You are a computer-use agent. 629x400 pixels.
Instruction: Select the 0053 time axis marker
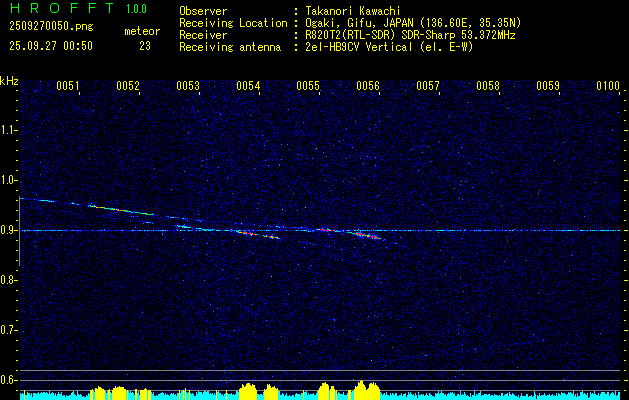coord(188,86)
